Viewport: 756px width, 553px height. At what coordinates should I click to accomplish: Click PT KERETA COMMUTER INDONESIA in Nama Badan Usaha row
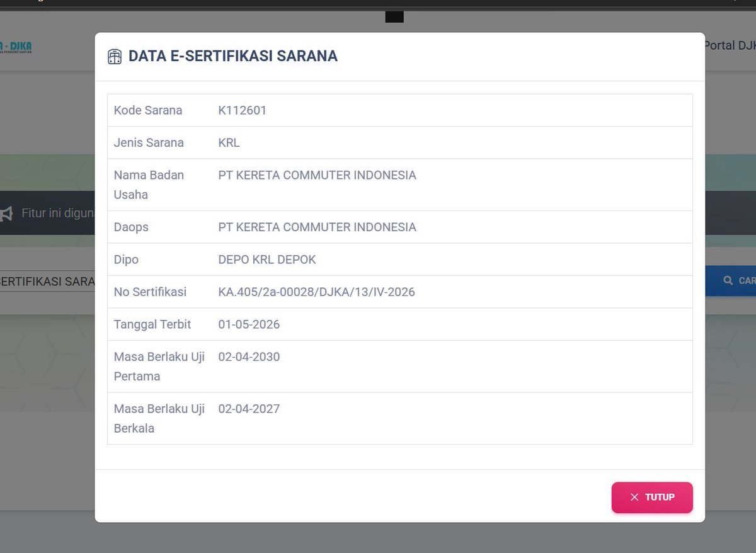point(318,175)
